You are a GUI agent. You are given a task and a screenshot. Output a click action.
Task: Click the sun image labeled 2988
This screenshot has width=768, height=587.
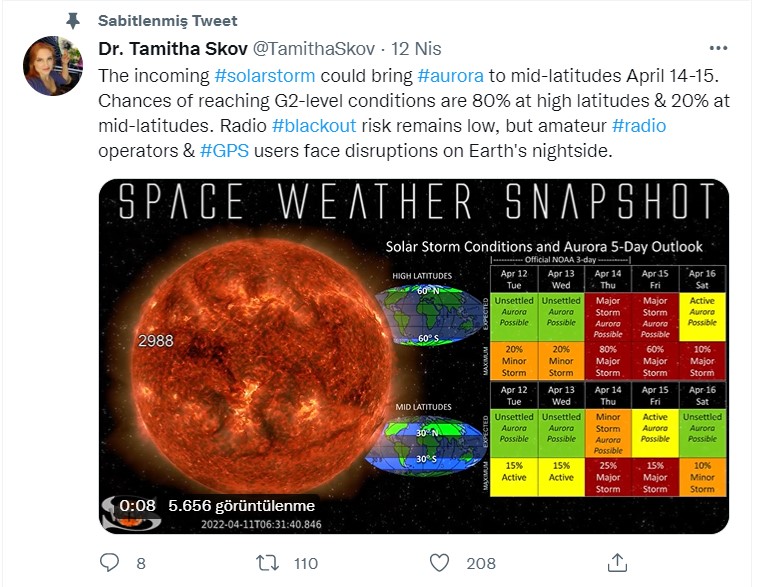point(261,365)
